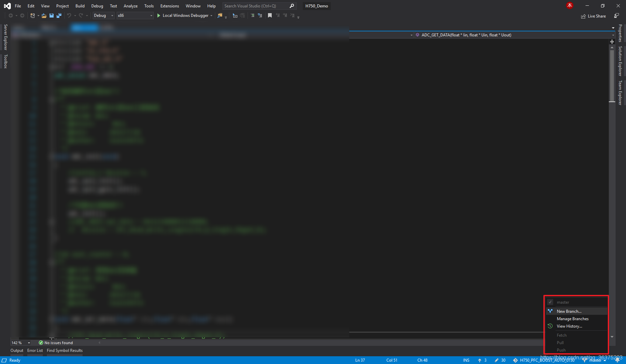This screenshot has width=626, height=364.
Task: Click the Navigate Backward arrow icon
Action: tap(11, 16)
